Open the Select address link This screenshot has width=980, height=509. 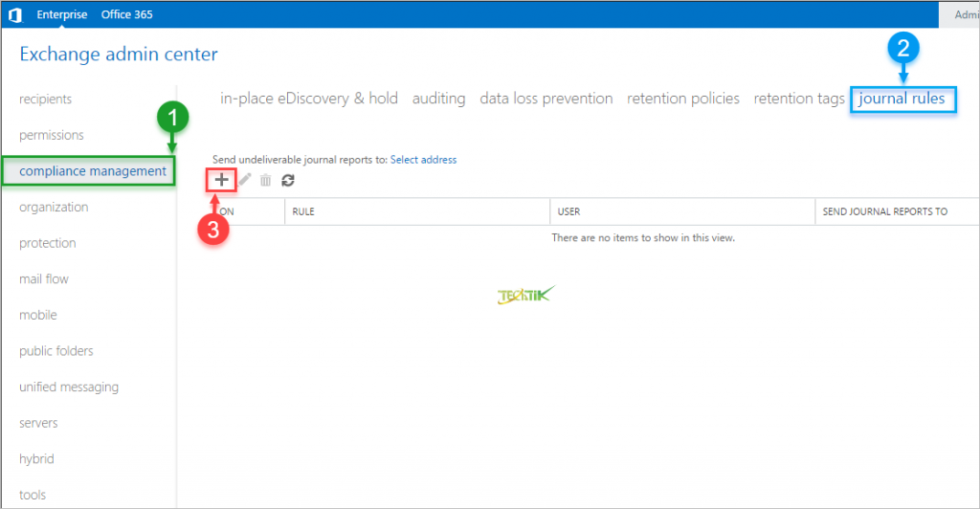click(x=423, y=160)
